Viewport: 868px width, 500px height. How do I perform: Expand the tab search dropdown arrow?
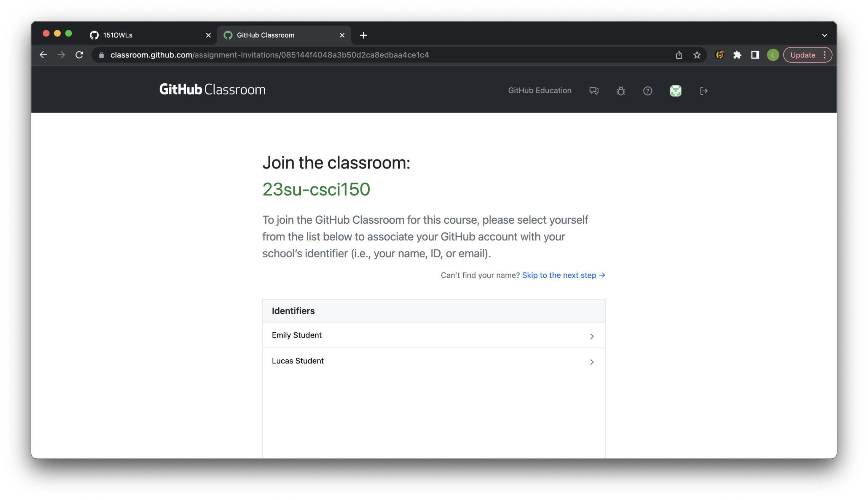(824, 35)
